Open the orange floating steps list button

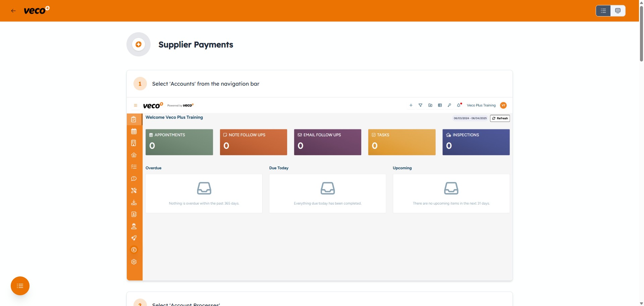[20, 286]
